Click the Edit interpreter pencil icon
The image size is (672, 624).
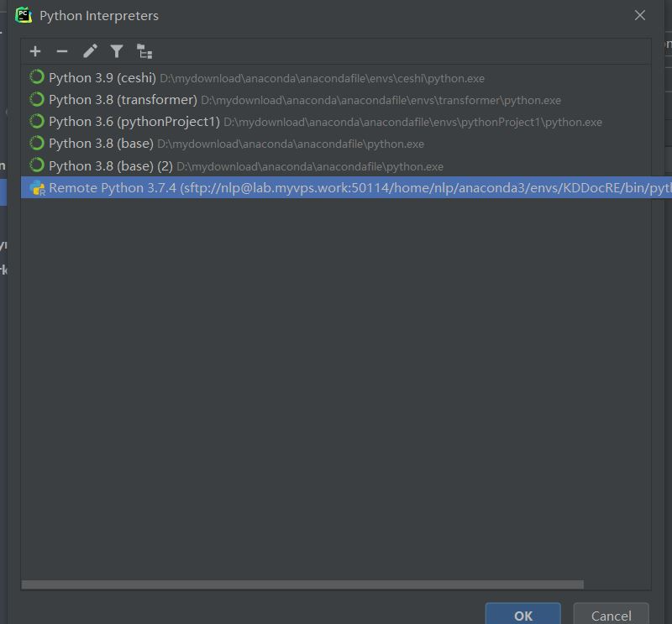click(x=90, y=51)
